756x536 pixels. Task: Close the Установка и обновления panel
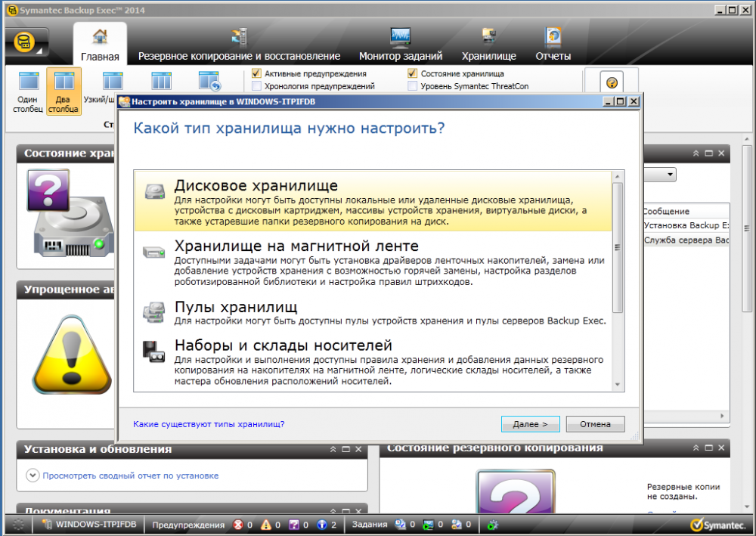pyautogui.click(x=358, y=449)
